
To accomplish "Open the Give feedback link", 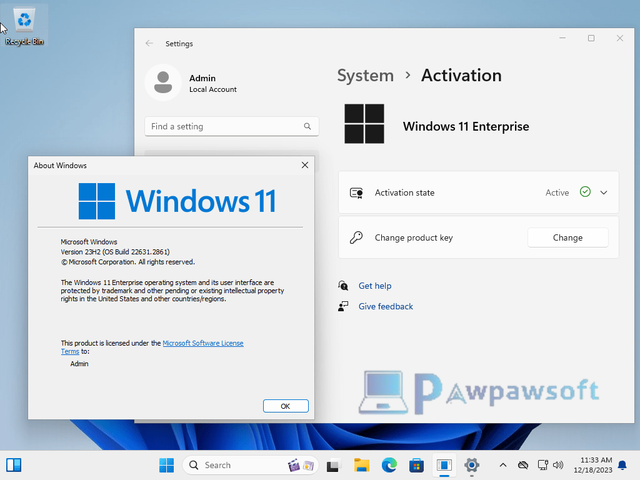I will pyautogui.click(x=386, y=307).
